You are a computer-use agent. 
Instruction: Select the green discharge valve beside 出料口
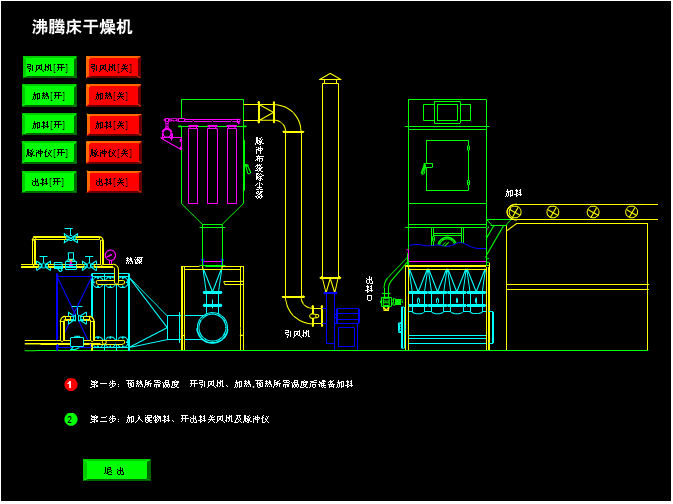coord(390,301)
